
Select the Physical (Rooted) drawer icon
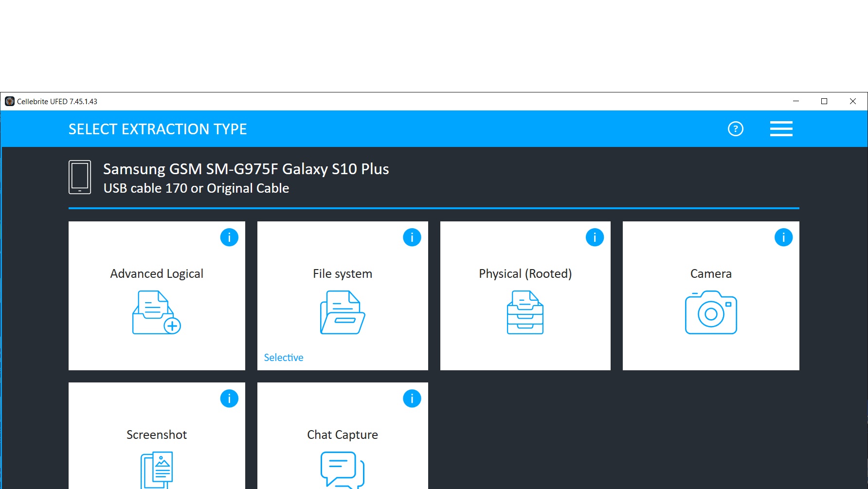(525, 312)
